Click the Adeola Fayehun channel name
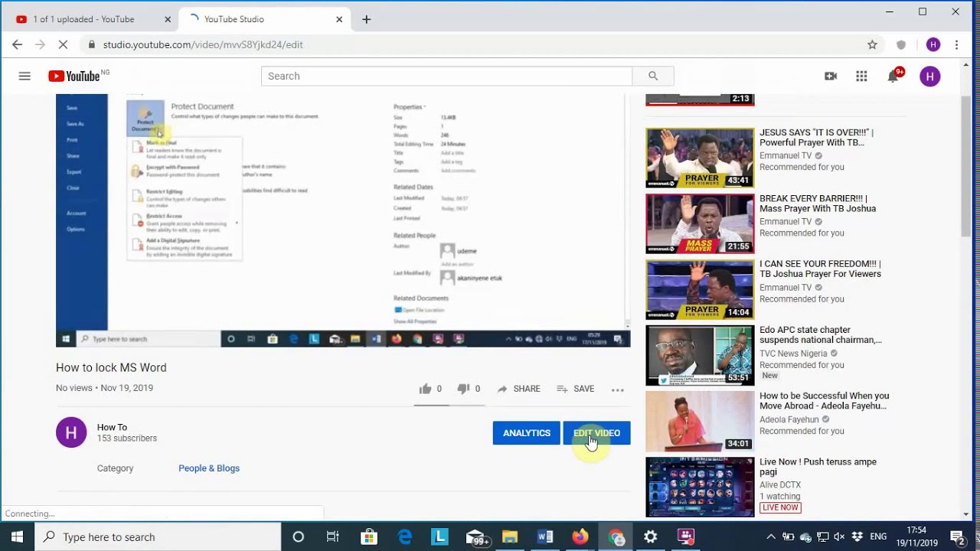Screen dimensions: 980x551 click(789, 419)
